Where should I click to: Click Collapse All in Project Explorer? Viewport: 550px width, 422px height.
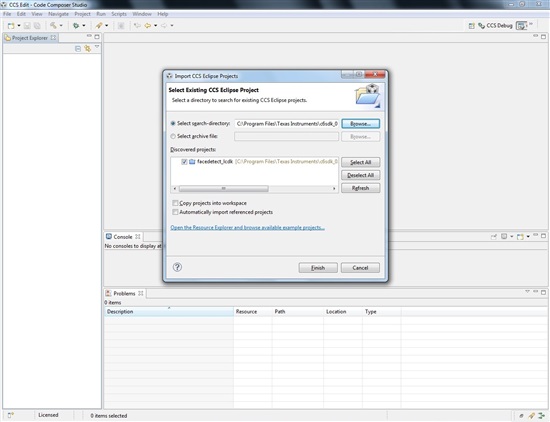(x=78, y=49)
